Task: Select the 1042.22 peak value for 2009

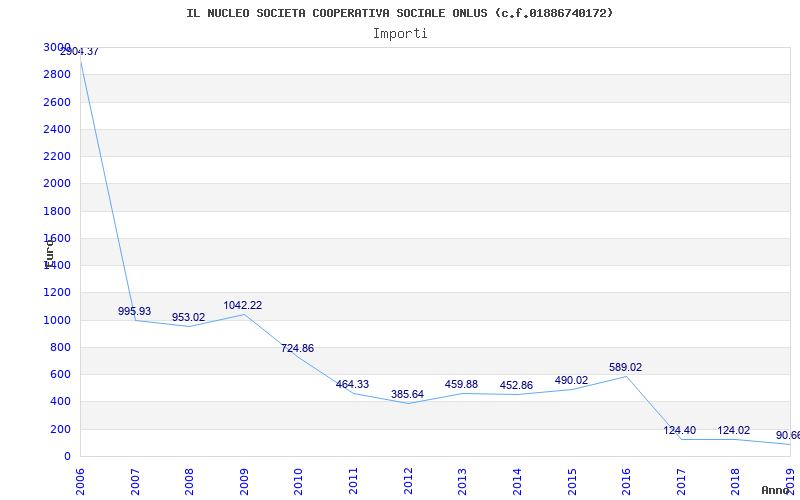Action: tap(242, 306)
